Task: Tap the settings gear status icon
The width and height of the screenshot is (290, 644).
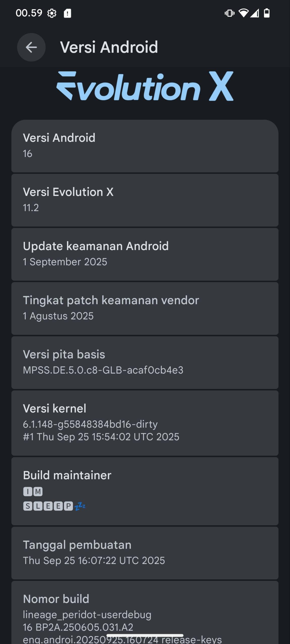Action: point(52,13)
